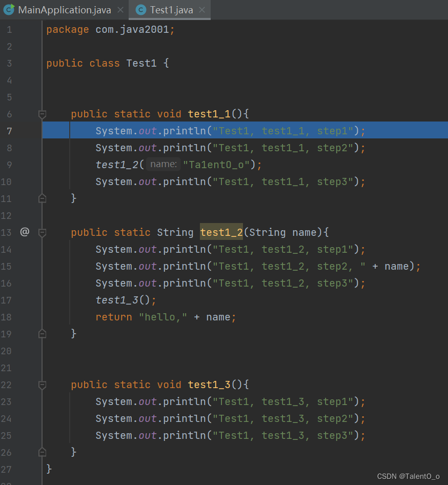Click fold end marker at line 11
The image size is (448, 485).
43,198
